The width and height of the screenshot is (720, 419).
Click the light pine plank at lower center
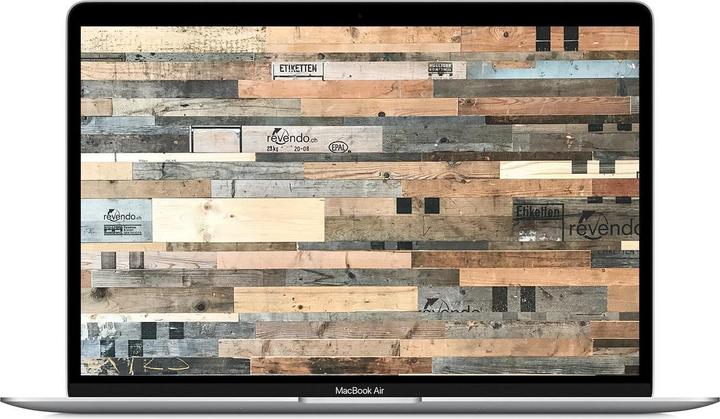coord(325,299)
